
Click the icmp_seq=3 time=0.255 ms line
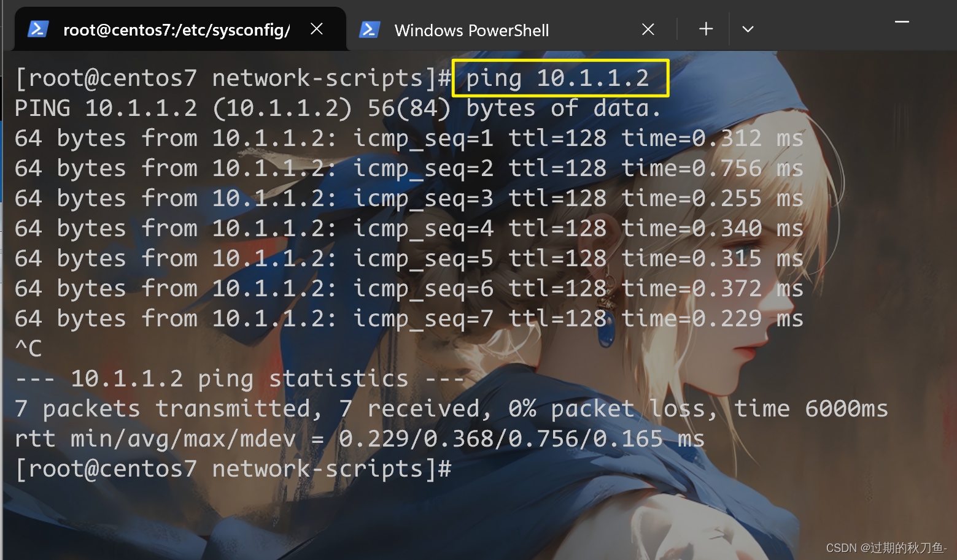[409, 199]
